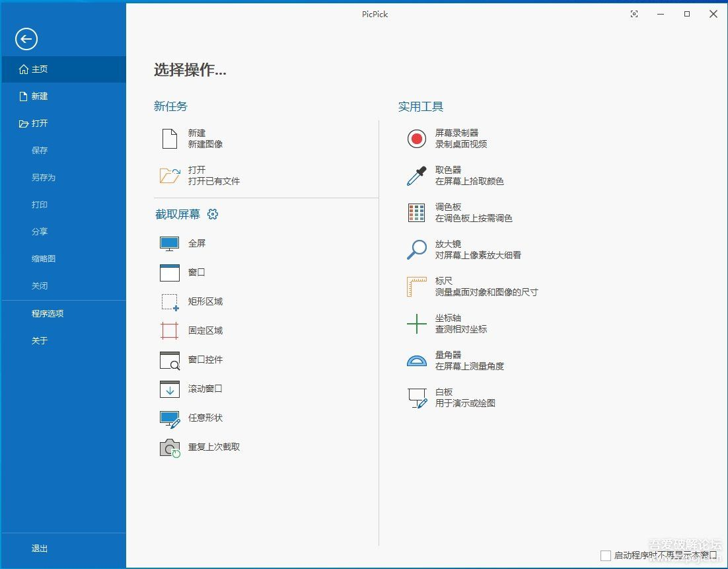Click the 测量桌面对象和图像的尺寸 description text
The height and width of the screenshot is (569, 728).
(x=487, y=292)
